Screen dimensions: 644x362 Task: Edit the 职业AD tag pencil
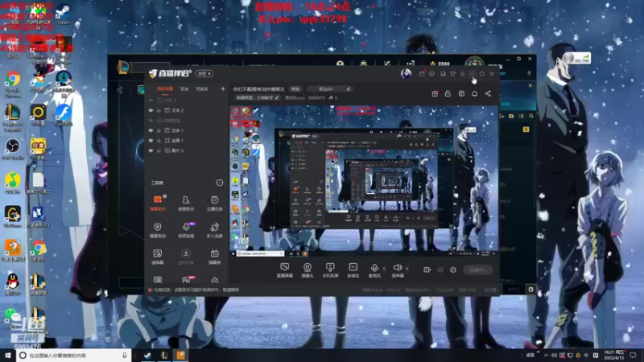[348, 88]
